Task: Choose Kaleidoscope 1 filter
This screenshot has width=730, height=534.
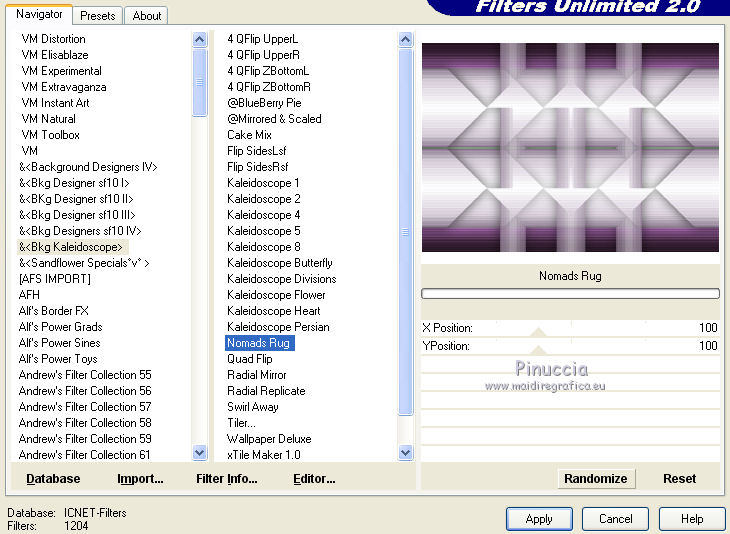Action: [263, 183]
